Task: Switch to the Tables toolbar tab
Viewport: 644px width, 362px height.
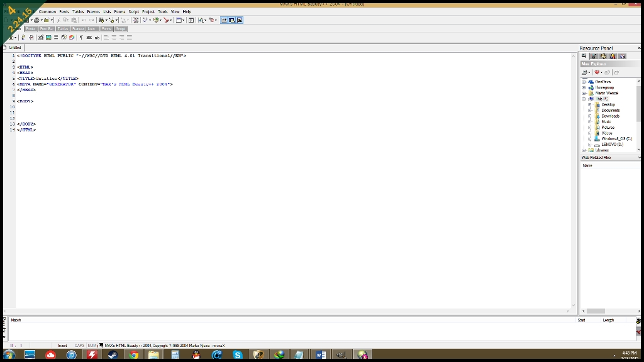Action: [63, 29]
